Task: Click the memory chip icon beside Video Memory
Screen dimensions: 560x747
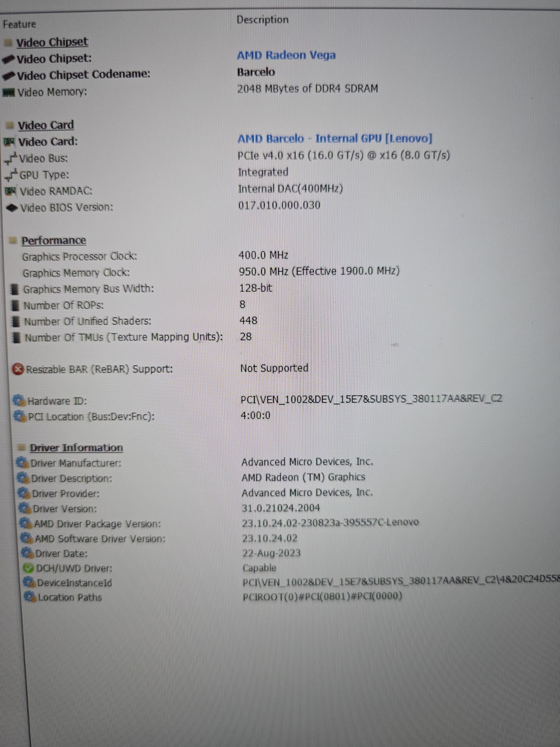Action: tap(9, 92)
